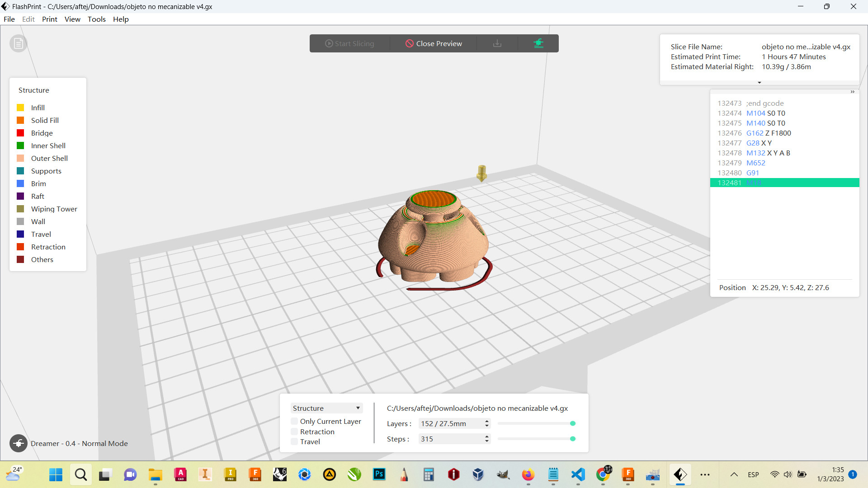Open the Tools menu

point(97,19)
